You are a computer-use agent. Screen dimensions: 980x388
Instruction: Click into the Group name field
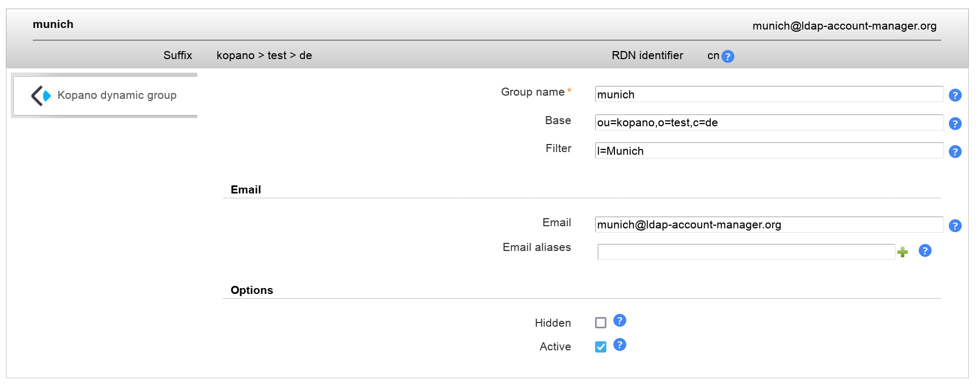pyautogui.click(x=768, y=95)
